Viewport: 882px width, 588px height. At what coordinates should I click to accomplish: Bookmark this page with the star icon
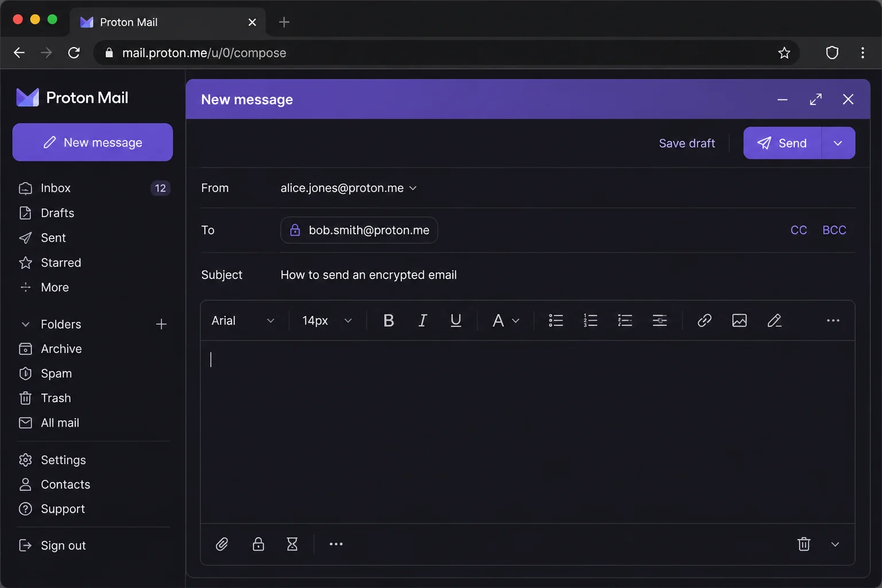(x=784, y=53)
